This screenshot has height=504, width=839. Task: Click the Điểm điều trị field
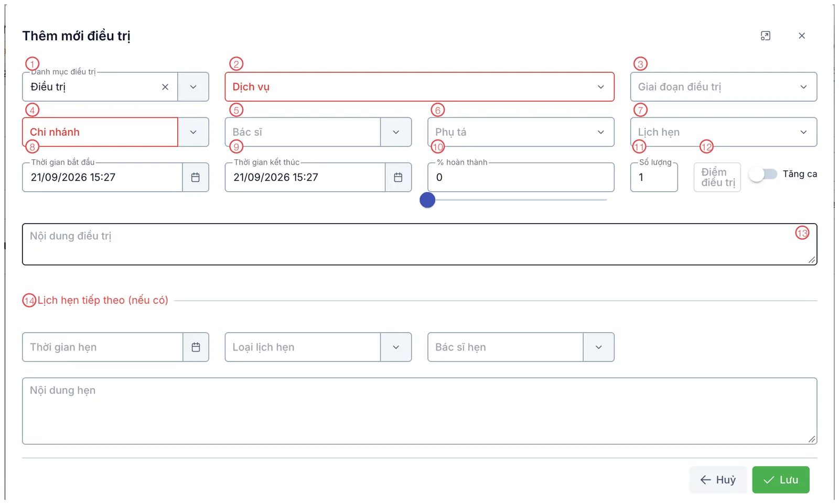(x=717, y=178)
